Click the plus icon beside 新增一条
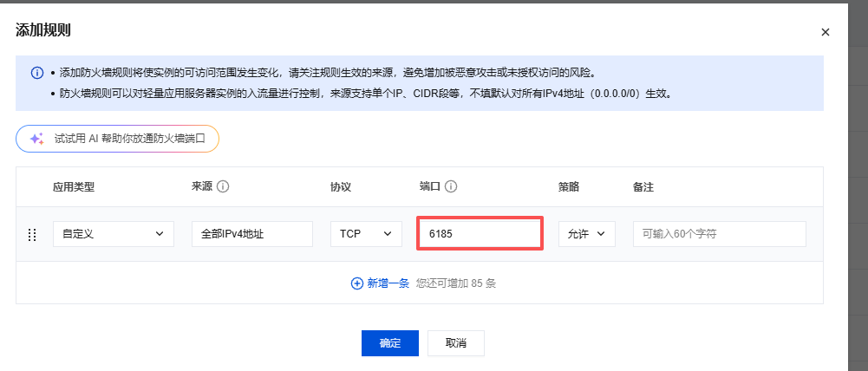Screen dimensions: 868x371 (x=357, y=283)
